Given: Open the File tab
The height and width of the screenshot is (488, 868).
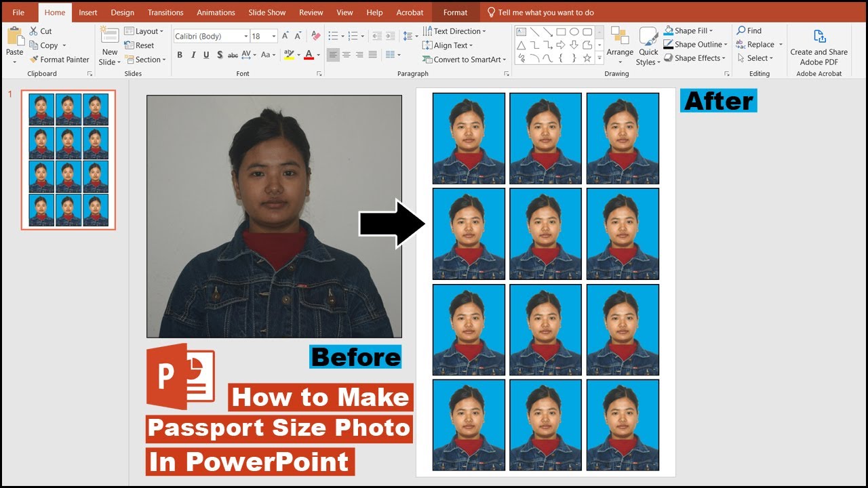Looking at the screenshot, I should pos(18,12).
